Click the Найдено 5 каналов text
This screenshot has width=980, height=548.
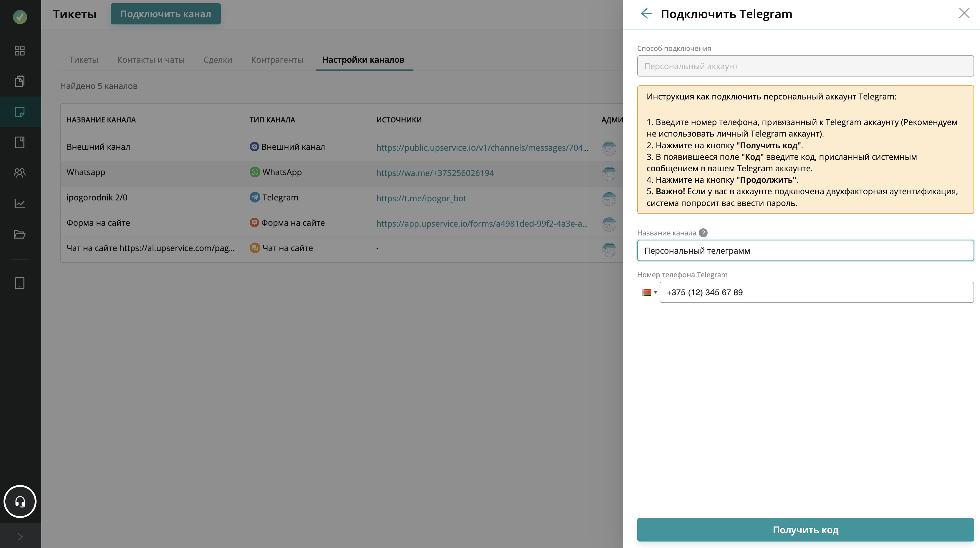point(99,86)
